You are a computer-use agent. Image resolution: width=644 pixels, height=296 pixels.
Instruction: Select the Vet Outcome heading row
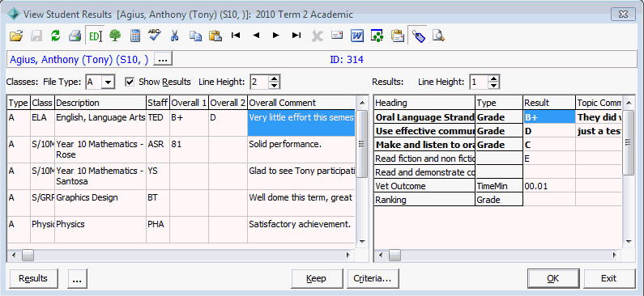tap(424, 186)
